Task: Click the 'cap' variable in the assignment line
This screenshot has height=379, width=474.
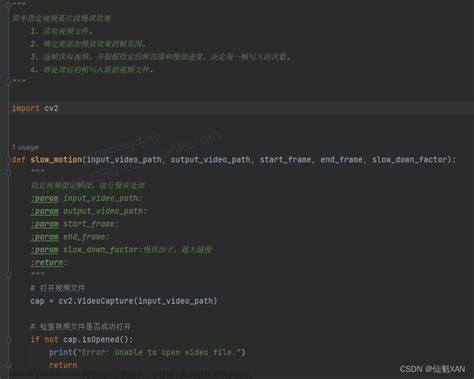Action: click(37, 301)
